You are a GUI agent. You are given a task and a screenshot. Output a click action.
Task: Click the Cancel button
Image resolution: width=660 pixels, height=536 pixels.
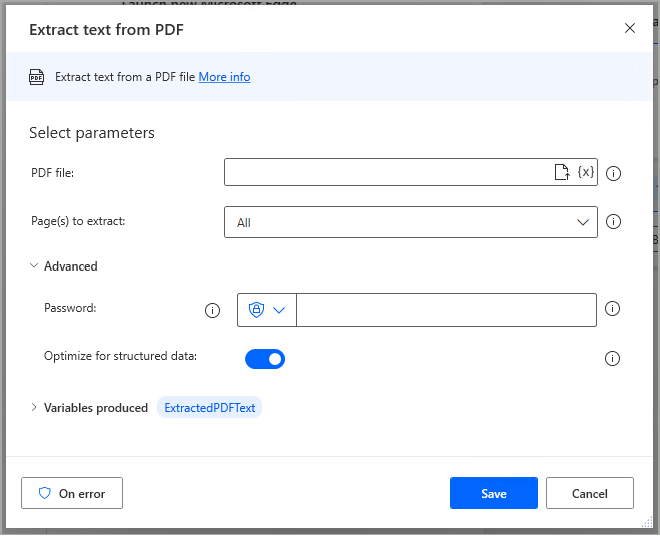coord(589,493)
